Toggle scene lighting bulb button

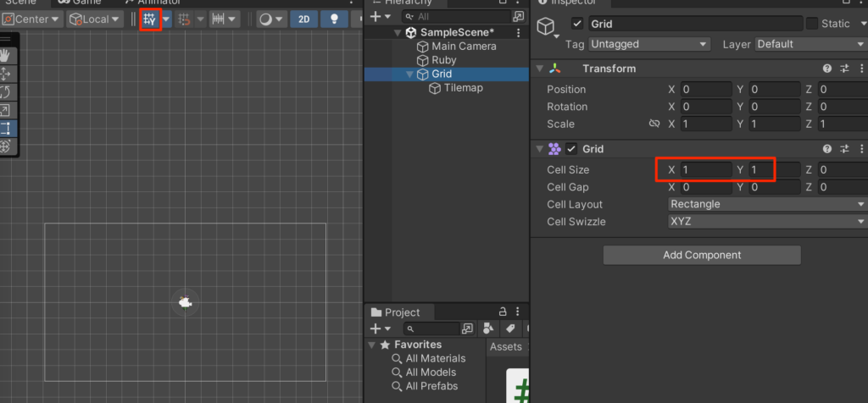(334, 19)
